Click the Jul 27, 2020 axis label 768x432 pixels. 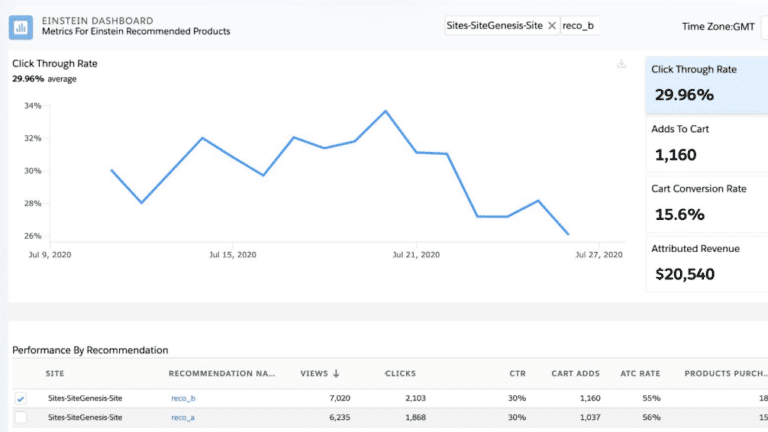(599, 255)
